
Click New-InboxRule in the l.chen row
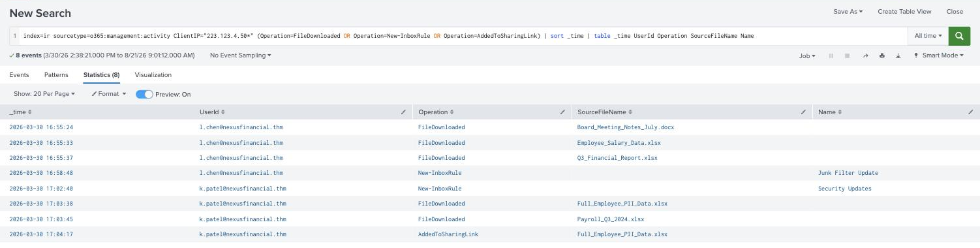pyautogui.click(x=440, y=173)
